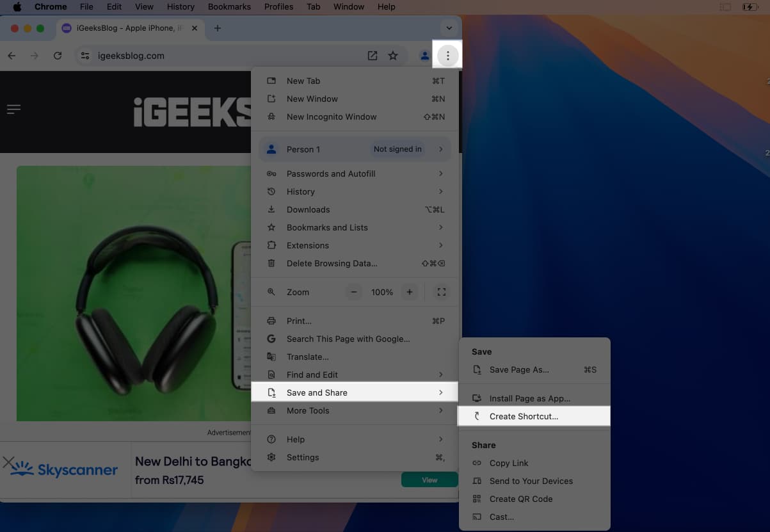Open the Profiles menu in menu bar

(278, 6)
